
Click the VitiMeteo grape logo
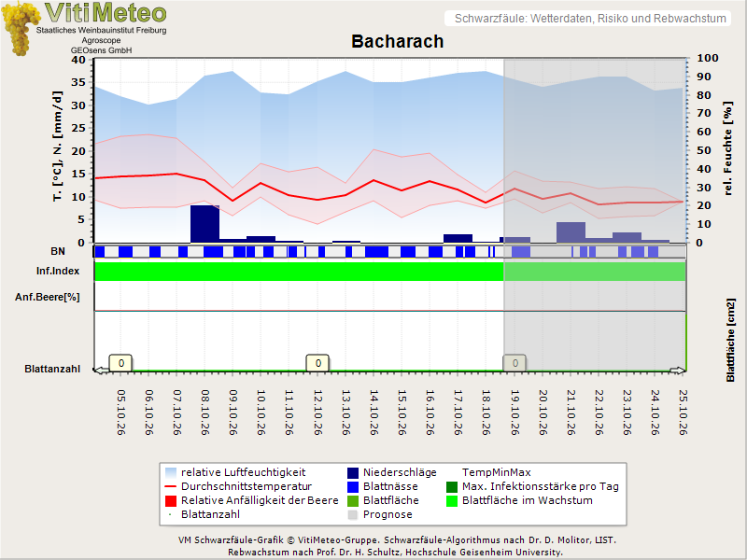click(x=20, y=28)
